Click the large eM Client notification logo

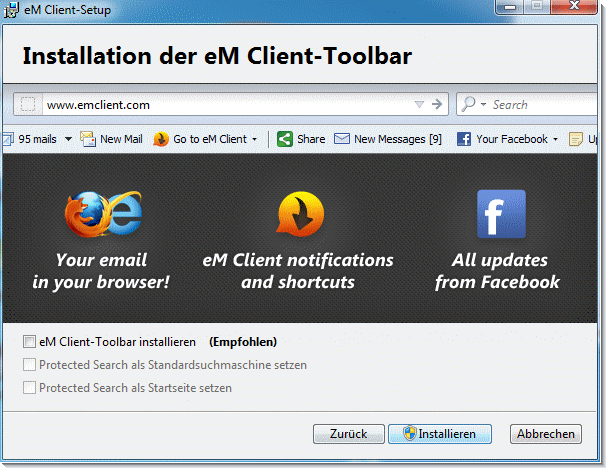pos(301,214)
